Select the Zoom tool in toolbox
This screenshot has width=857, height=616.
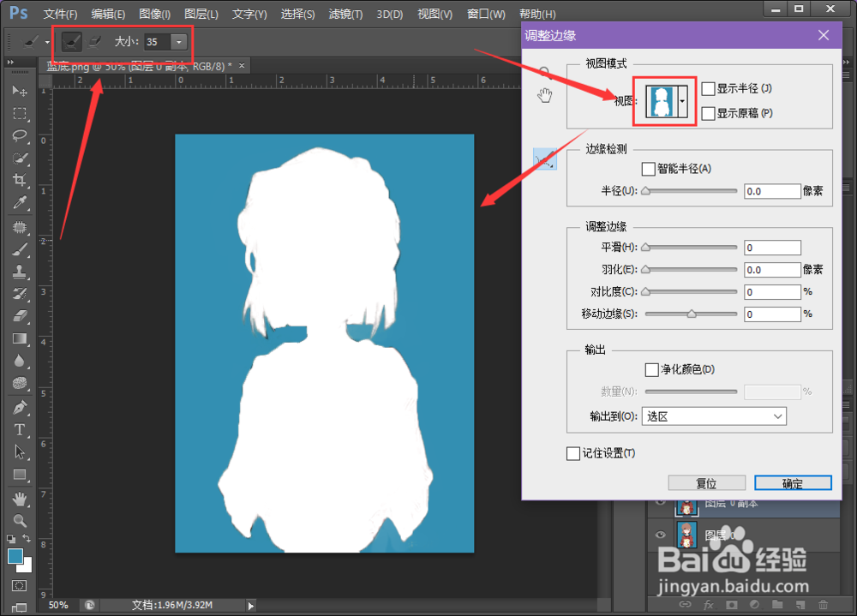pos(20,520)
